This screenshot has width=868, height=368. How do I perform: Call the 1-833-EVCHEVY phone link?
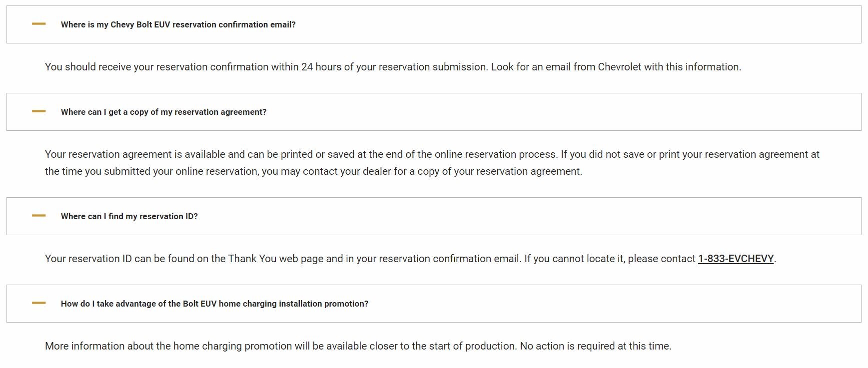736,259
